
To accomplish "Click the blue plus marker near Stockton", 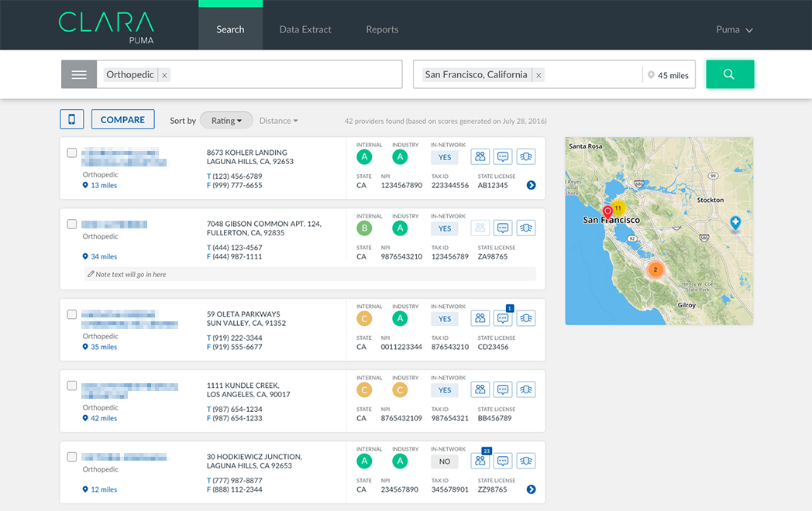I will [x=735, y=223].
